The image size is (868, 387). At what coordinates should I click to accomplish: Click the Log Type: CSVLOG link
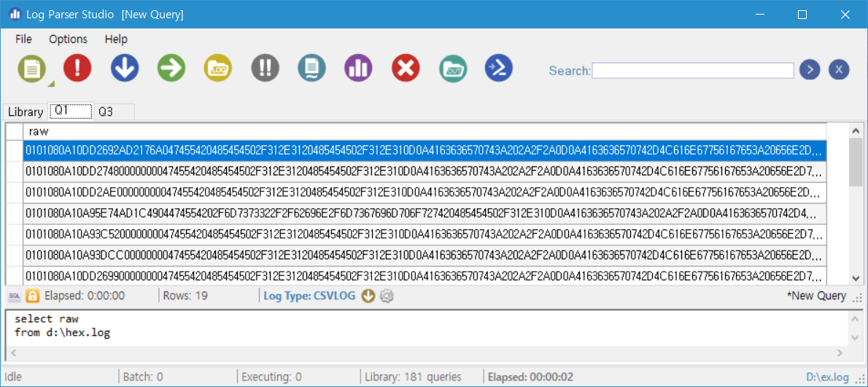click(x=309, y=296)
